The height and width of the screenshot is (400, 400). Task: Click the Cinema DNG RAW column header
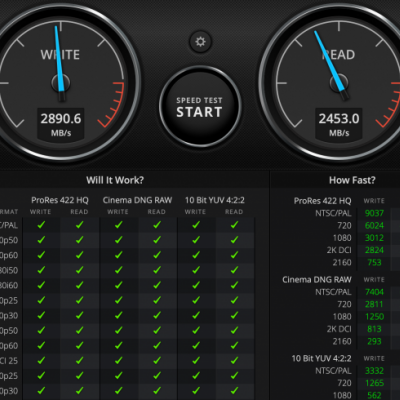point(137,200)
